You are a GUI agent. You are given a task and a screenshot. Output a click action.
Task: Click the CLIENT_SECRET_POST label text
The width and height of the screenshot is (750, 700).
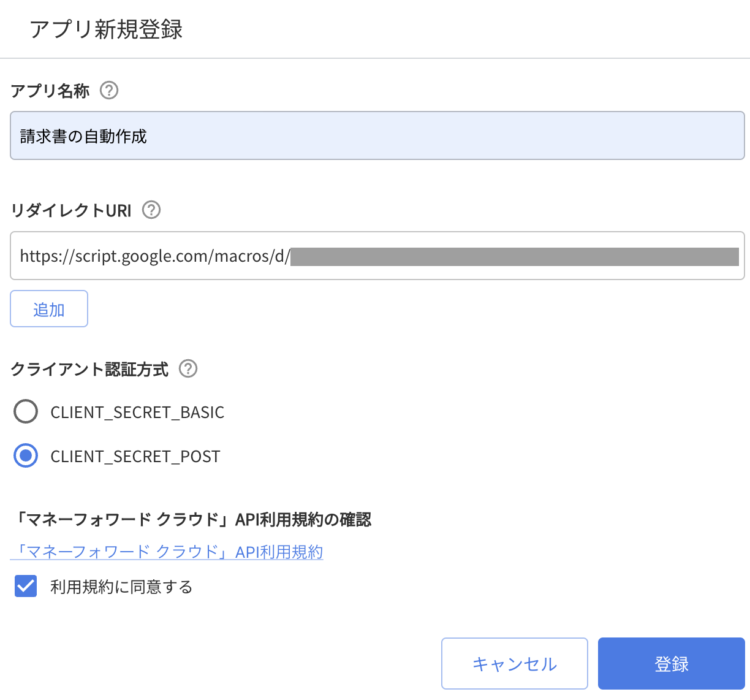pos(135,457)
